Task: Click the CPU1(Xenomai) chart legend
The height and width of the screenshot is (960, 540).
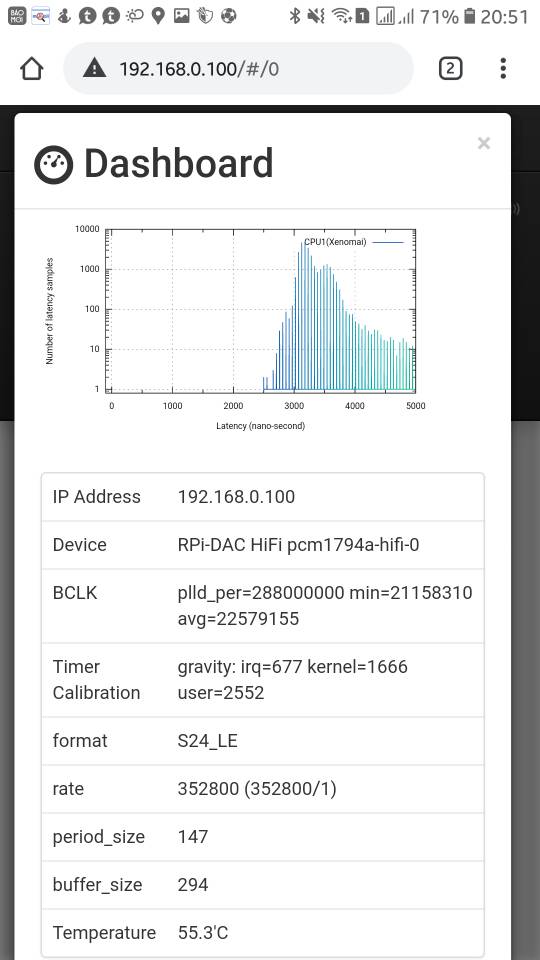Action: coord(354,242)
